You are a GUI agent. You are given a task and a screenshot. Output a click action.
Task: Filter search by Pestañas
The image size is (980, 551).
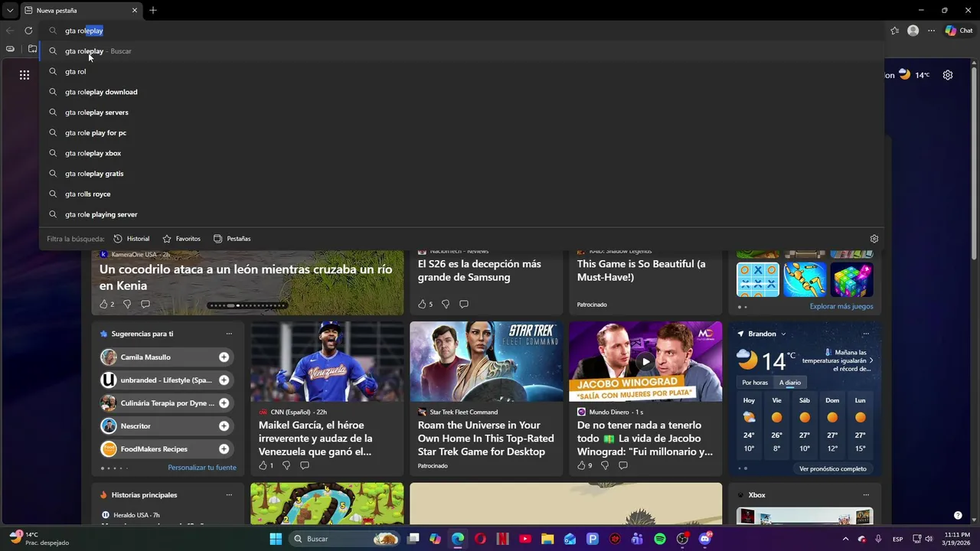(232, 239)
